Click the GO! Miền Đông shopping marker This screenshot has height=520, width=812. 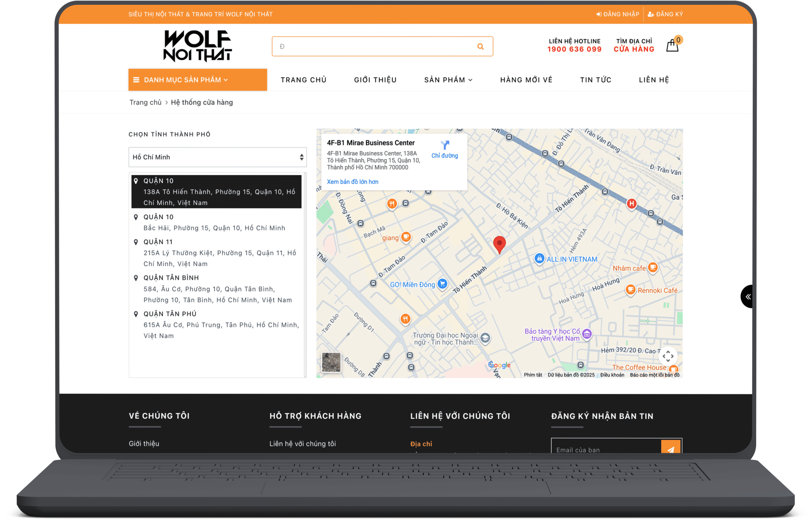442,284
